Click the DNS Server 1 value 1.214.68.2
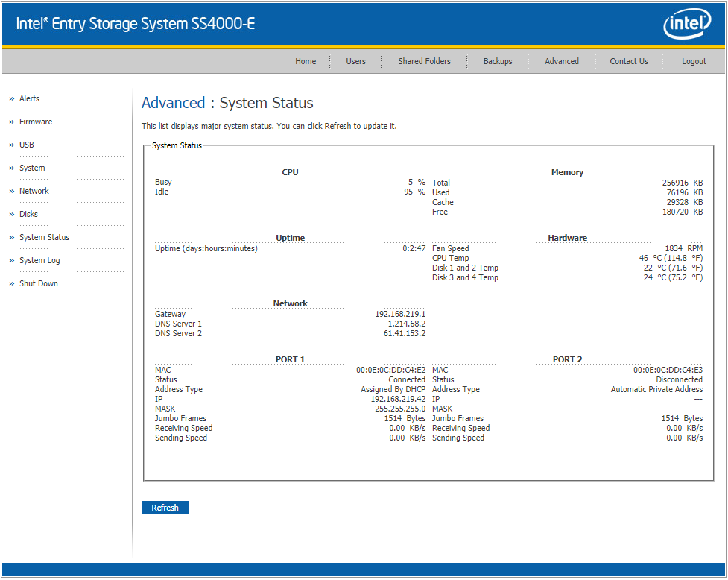Screen dimensions: 728x580 click(407, 324)
